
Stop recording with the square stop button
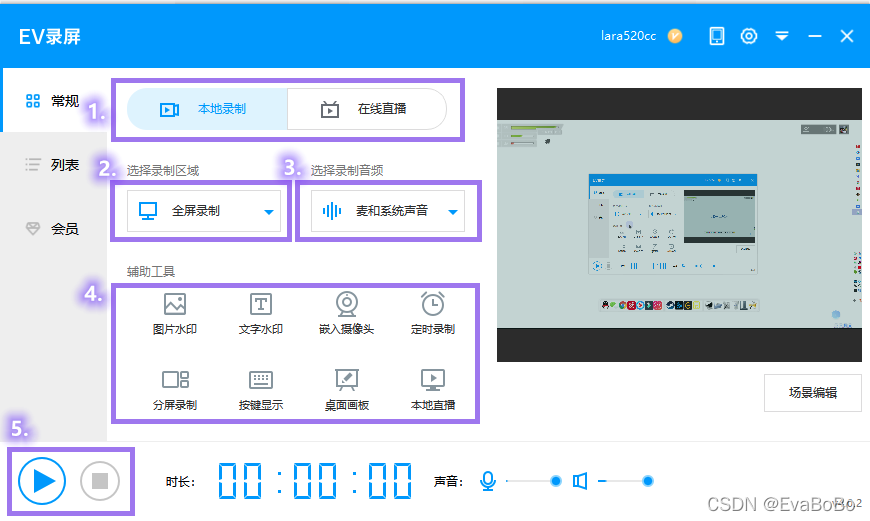tap(100, 480)
